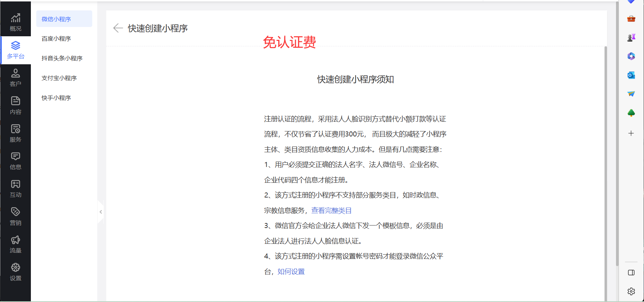This screenshot has width=644, height=302.
Task: Open the 营销 marketing section
Action: coord(15,217)
